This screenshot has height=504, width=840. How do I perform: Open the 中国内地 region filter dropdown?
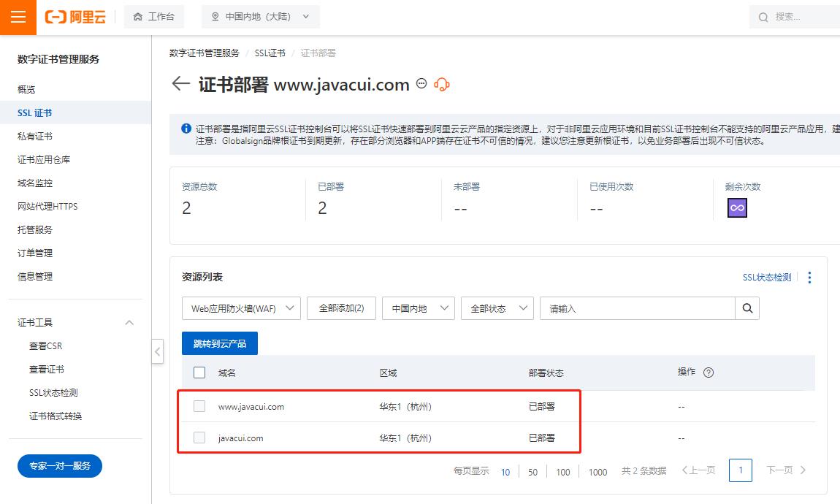pos(419,308)
